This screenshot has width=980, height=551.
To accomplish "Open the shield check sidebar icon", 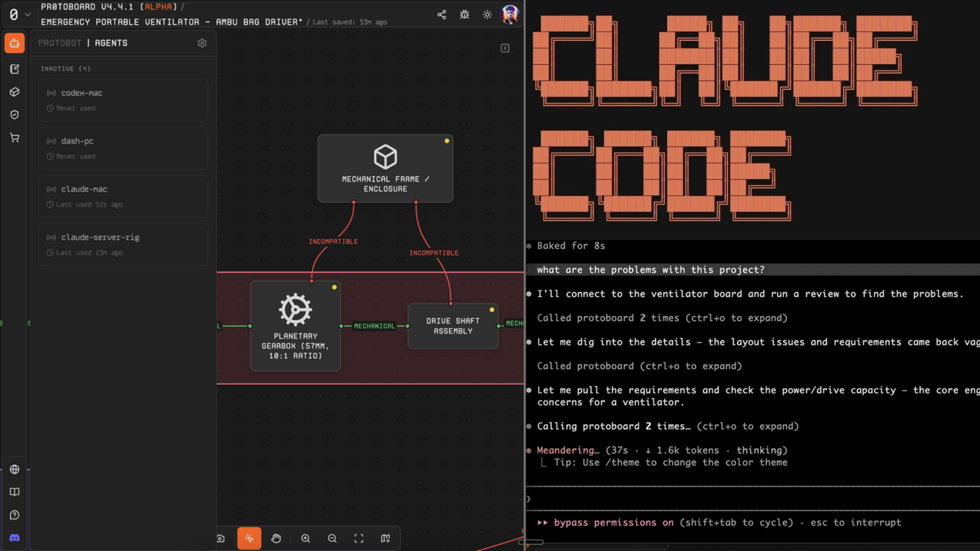I will (15, 114).
